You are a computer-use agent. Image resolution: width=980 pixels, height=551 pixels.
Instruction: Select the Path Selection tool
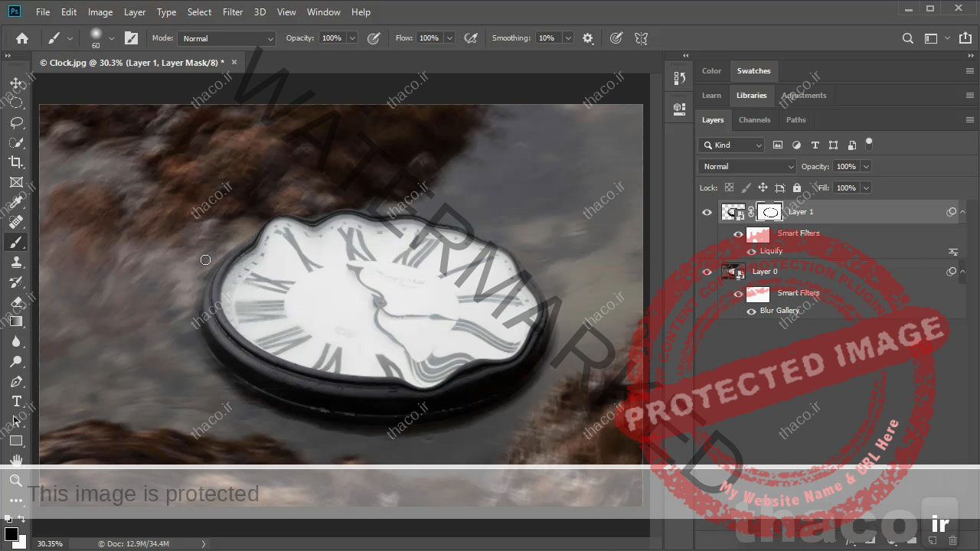tap(16, 421)
